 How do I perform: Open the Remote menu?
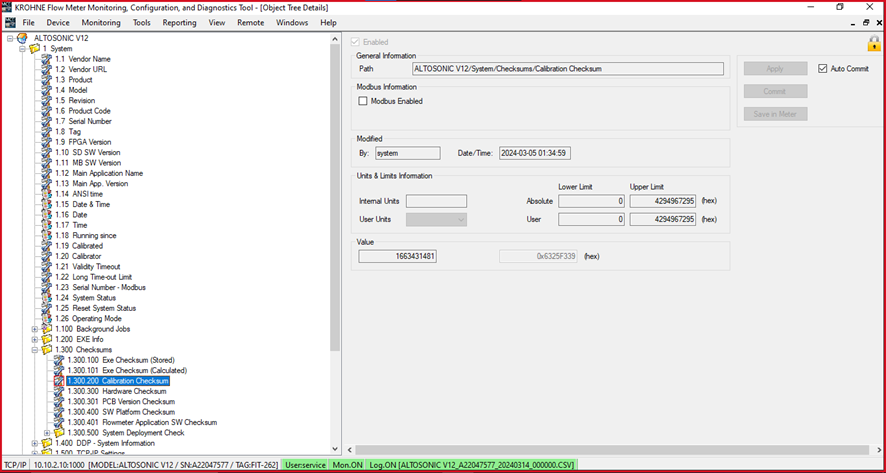coord(250,23)
